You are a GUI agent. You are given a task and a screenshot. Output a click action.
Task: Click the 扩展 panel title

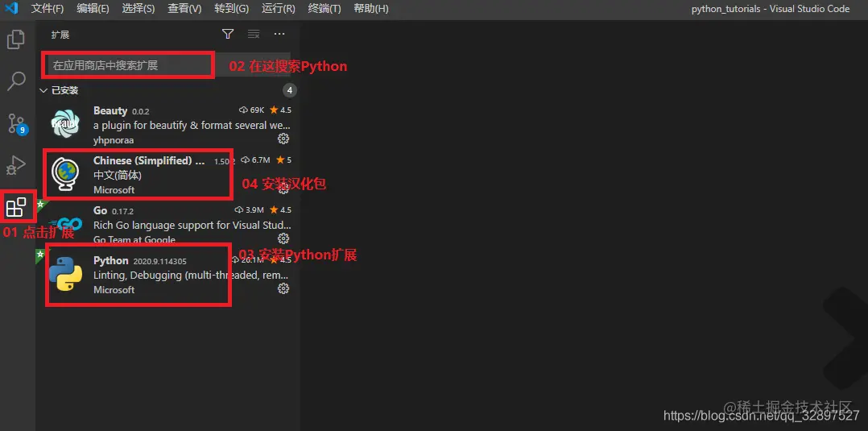[60, 35]
